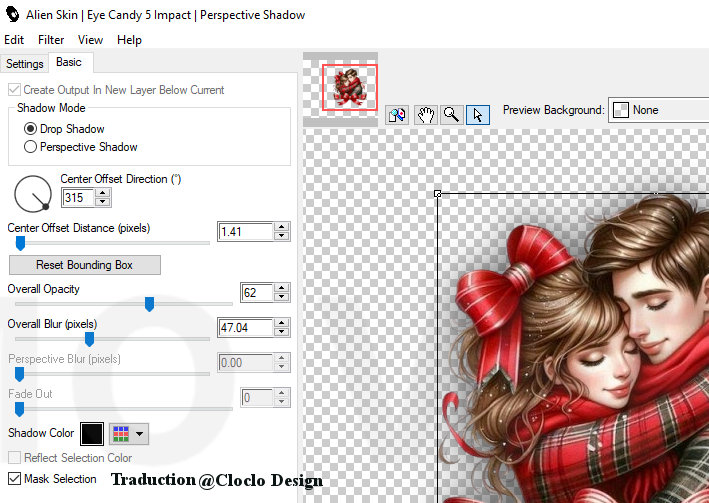Open the Help menu
709x503 pixels.
point(129,40)
